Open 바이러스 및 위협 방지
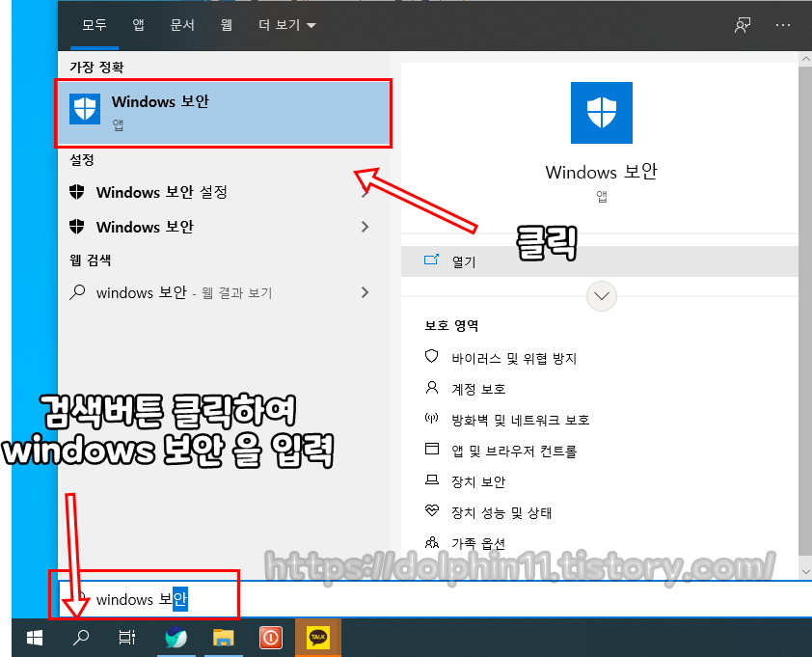Viewport: 812px width, 657px height. (514, 358)
